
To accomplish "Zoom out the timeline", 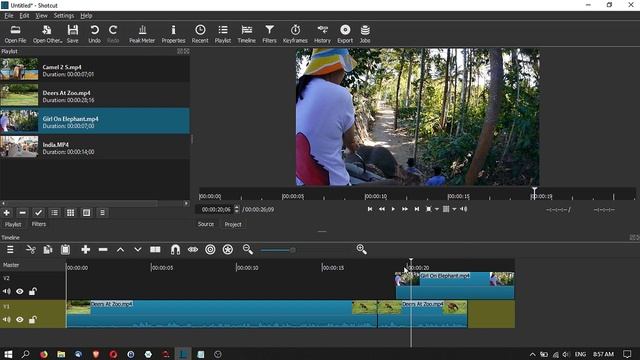I will click(247, 249).
